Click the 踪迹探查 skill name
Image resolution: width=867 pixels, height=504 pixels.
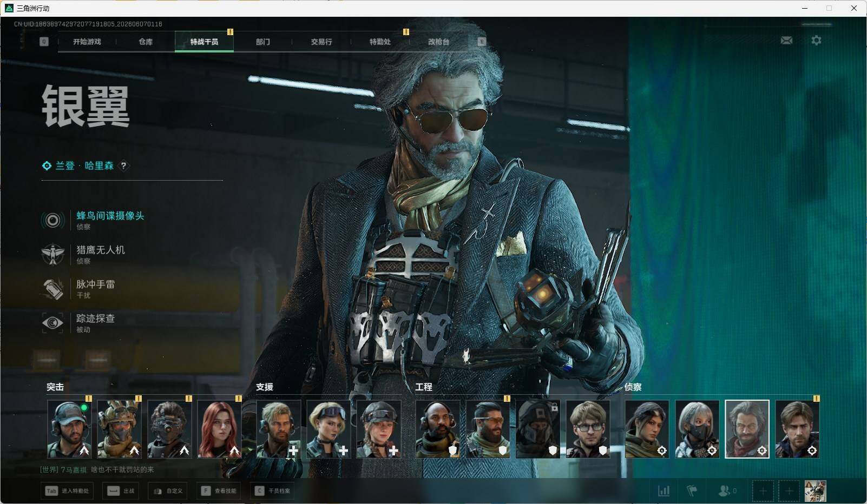(x=96, y=319)
